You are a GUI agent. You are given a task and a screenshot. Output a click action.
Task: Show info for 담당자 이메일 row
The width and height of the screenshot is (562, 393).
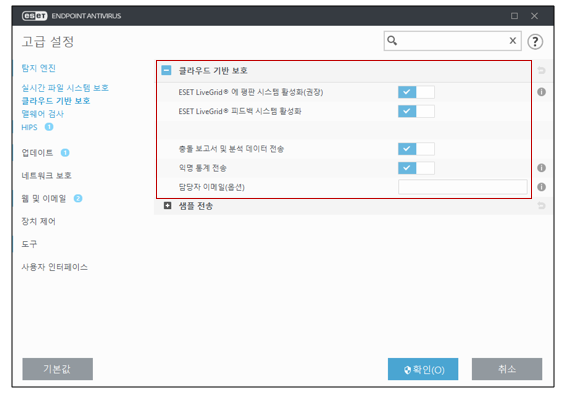pos(541,187)
